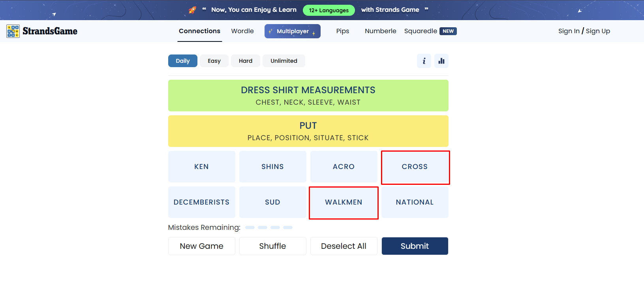Click the Mistakes Remaining label
644x295 pixels.
pos(204,227)
